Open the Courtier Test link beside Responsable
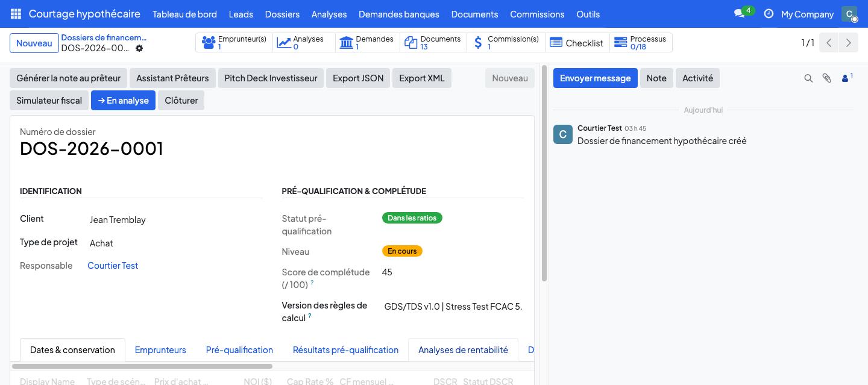The image size is (868, 385). coord(113,266)
